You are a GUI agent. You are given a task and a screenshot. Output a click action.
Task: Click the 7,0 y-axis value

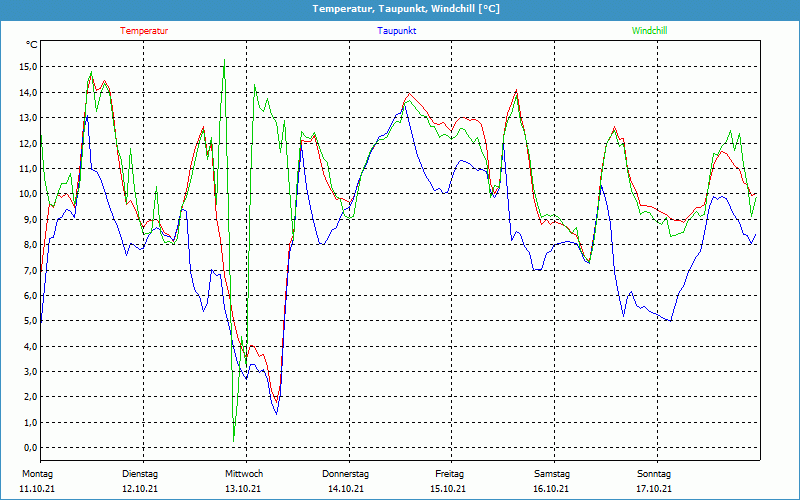tap(31, 270)
